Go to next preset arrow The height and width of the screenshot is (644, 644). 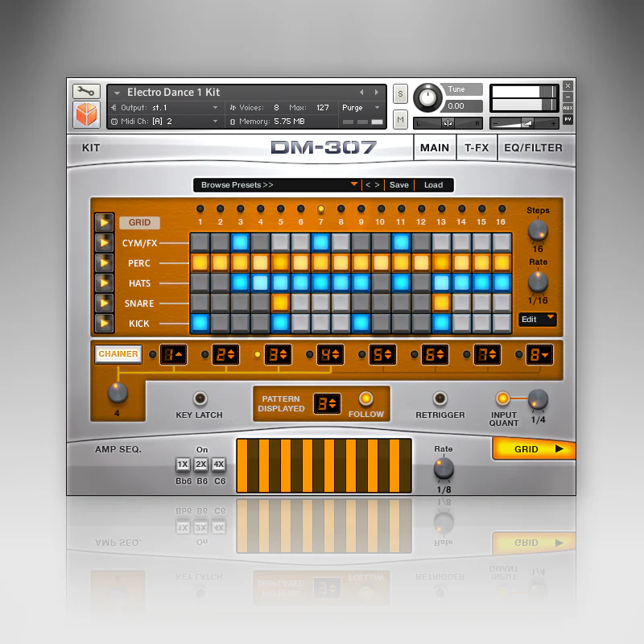(377, 185)
